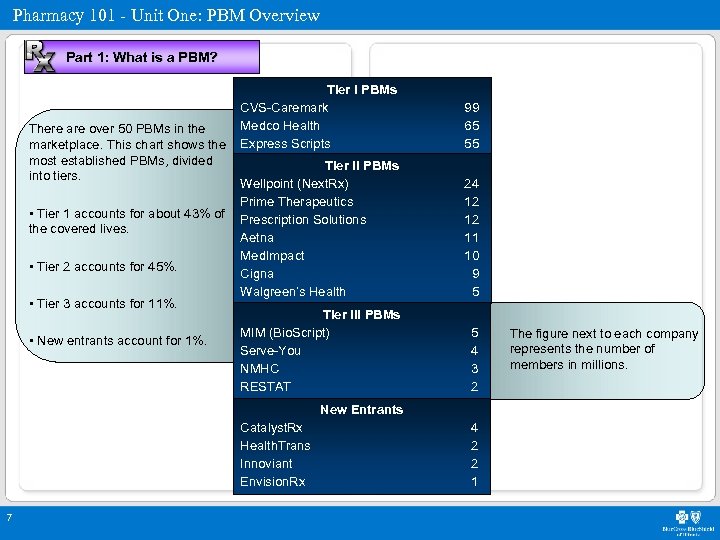Click the Blue Cross Blue Shield logo
Viewport: 720px width, 540px height.
[687, 523]
